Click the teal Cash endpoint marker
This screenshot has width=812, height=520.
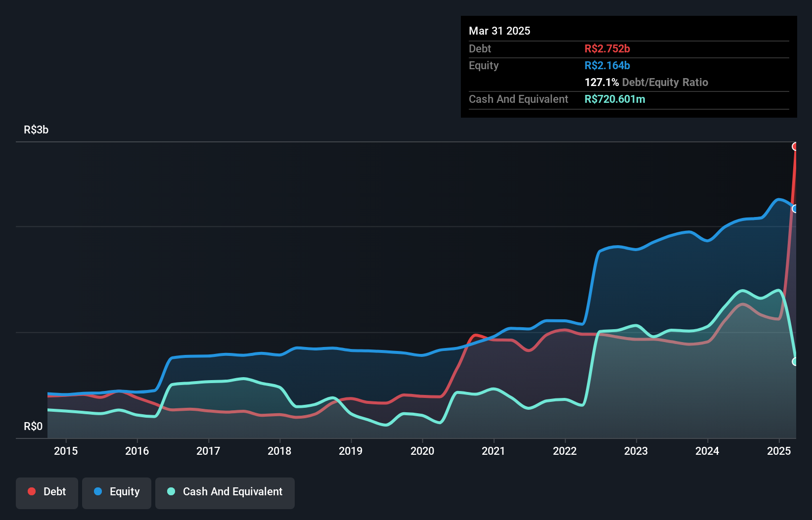point(795,362)
